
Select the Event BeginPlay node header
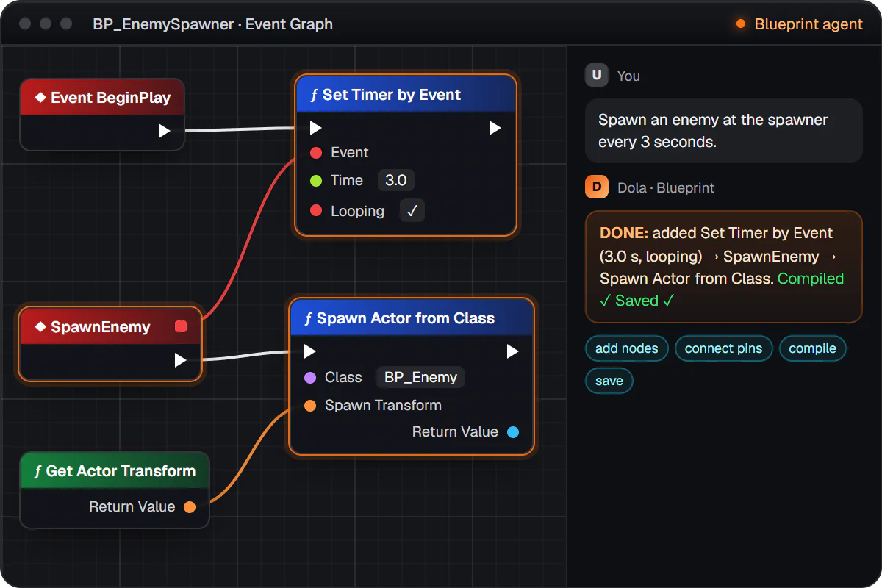tap(102, 97)
